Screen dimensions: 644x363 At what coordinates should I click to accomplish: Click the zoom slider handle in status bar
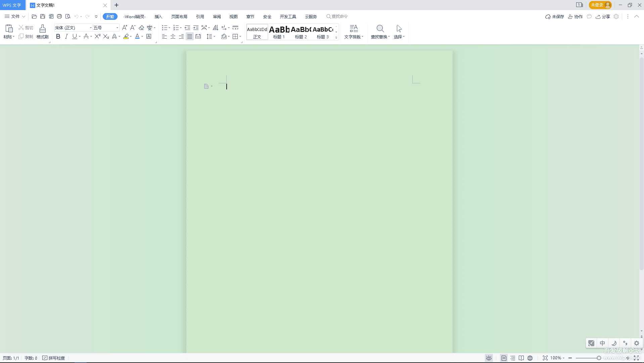(599, 358)
